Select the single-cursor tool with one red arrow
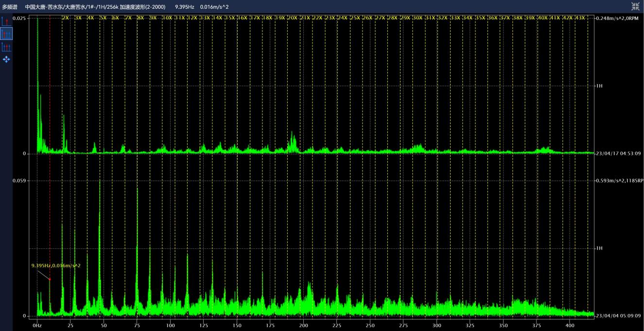This screenshot has height=331, width=644. [x=6, y=21]
